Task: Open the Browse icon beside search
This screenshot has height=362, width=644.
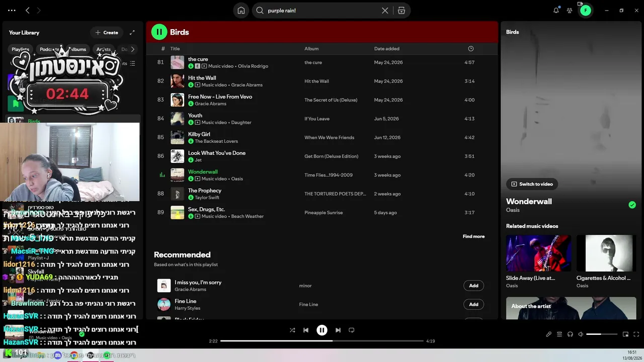Action: (x=401, y=11)
